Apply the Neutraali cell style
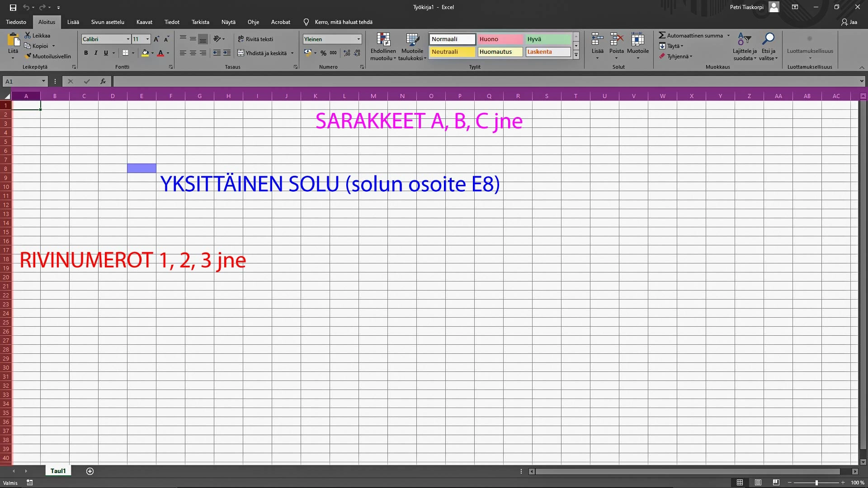Screen dimensions: 868x488 (x=452, y=52)
